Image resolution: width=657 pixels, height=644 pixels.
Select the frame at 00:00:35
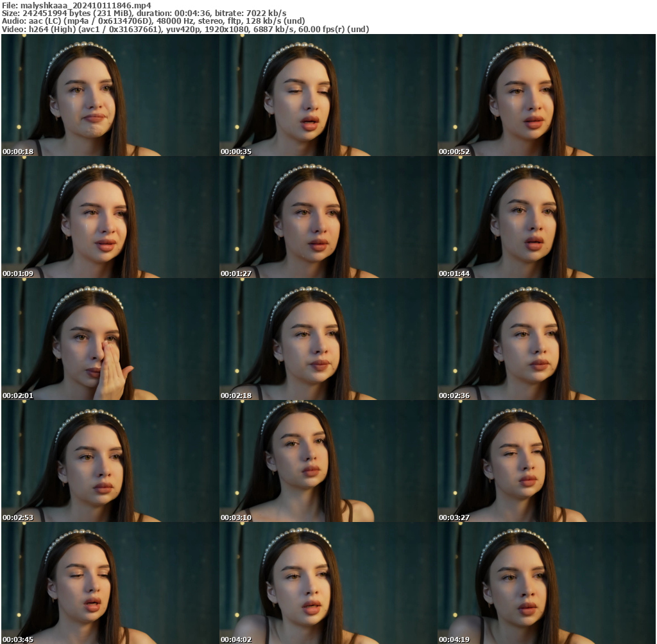328,96
